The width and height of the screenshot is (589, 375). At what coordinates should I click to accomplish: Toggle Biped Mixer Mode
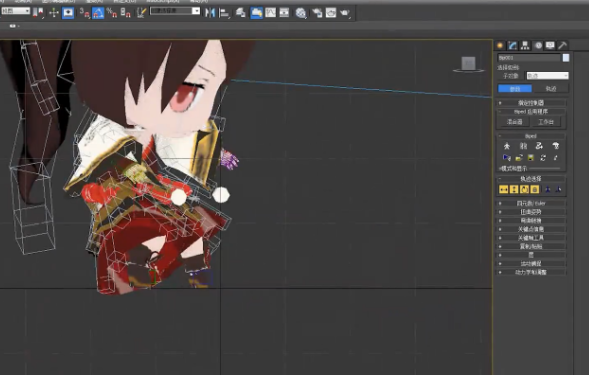click(556, 146)
